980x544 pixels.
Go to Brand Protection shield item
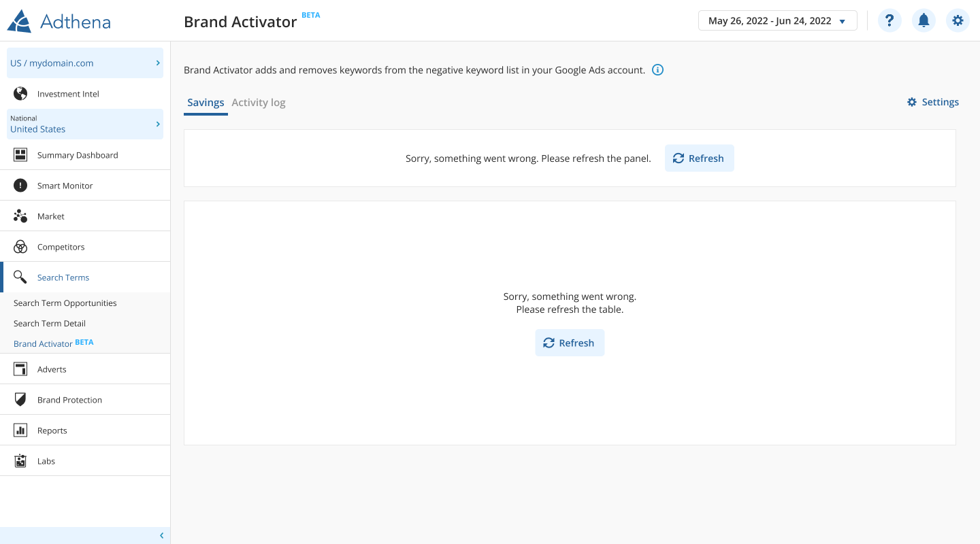click(x=69, y=400)
